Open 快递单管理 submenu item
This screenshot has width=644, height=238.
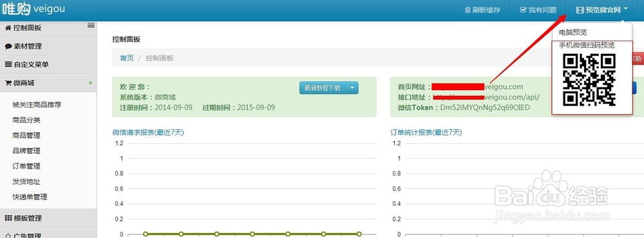point(30,197)
